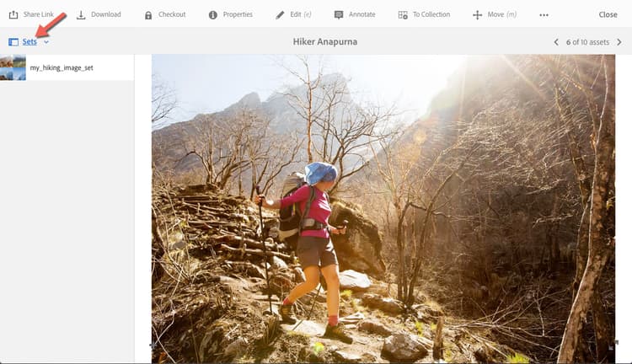Screen dimensions: 632x364
Task: Click the Share Link upload icon
Action: pos(13,15)
